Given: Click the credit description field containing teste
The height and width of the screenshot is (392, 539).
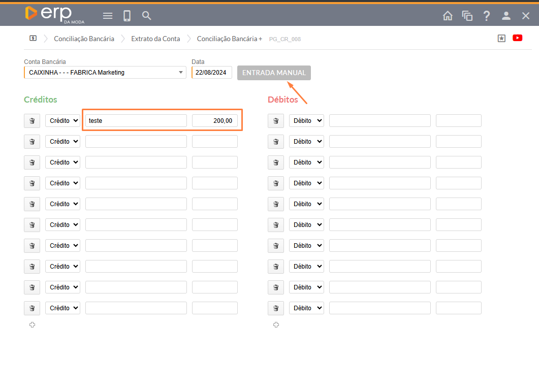Looking at the screenshot, I should point(136,121).
